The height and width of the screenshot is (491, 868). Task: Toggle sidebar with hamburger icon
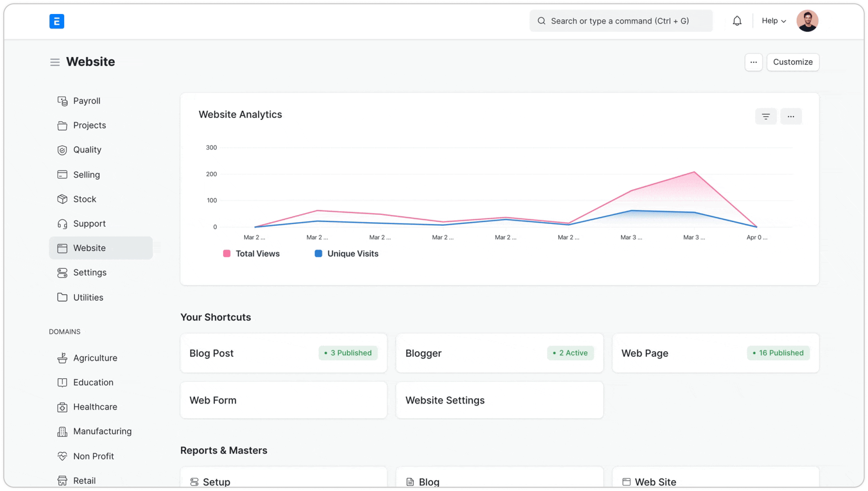(55, 62)
